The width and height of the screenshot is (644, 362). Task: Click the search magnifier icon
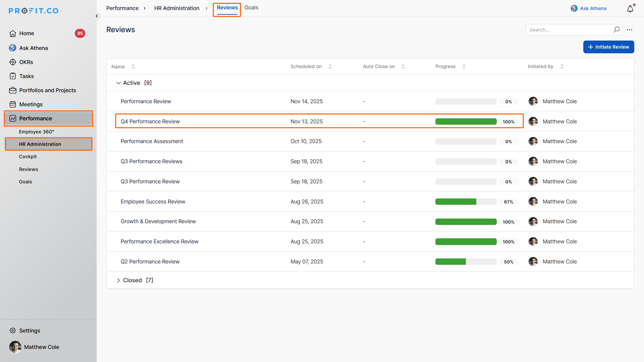616,29
